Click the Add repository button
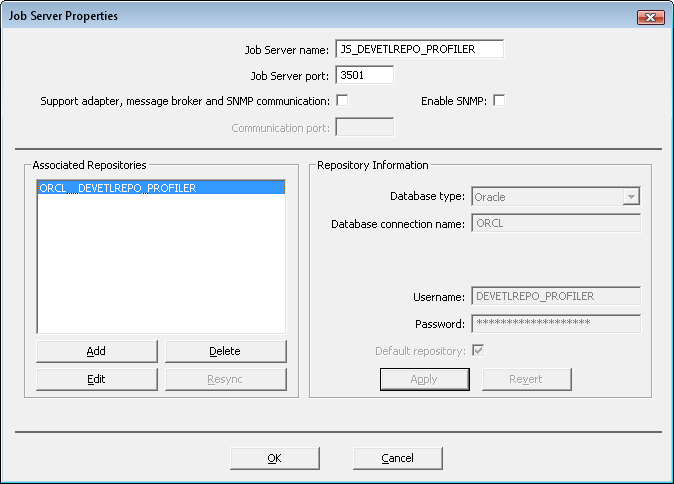674x484 pixels. [x=97, y=351]
